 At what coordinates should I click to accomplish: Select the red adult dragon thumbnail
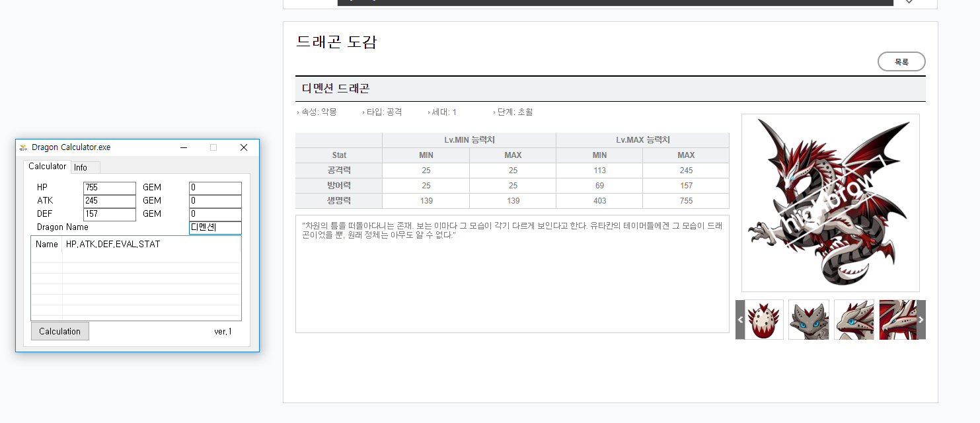[x=897, y=320]
